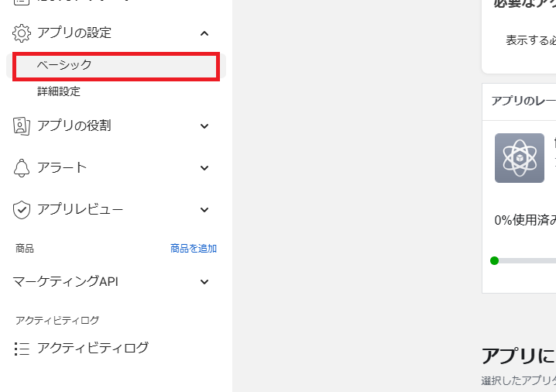Click the 商品を追加 link
The height and width of the screenshot is (392, 556).
pyautogui.click(x=194, y=249)
